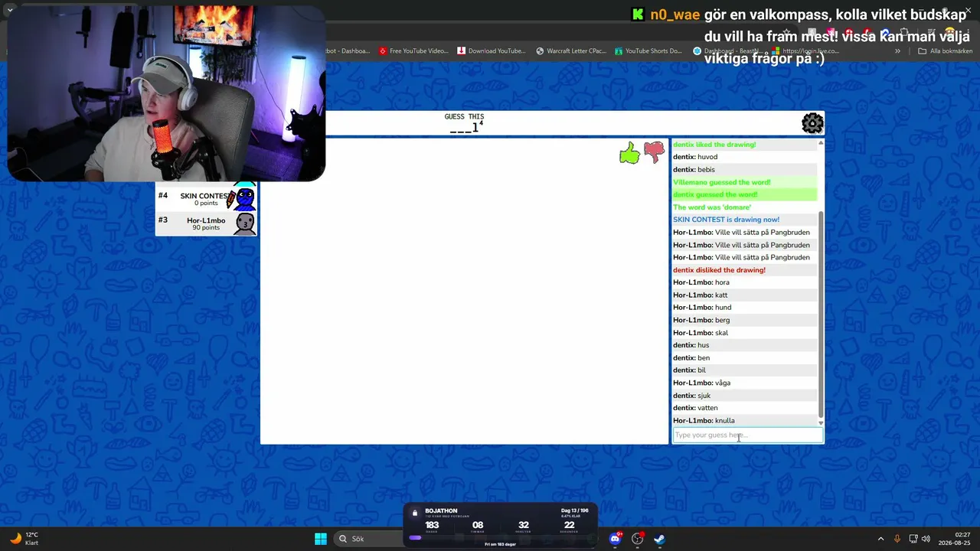Show hidden system tray icons
980x551 pixels.
(880, 539)
